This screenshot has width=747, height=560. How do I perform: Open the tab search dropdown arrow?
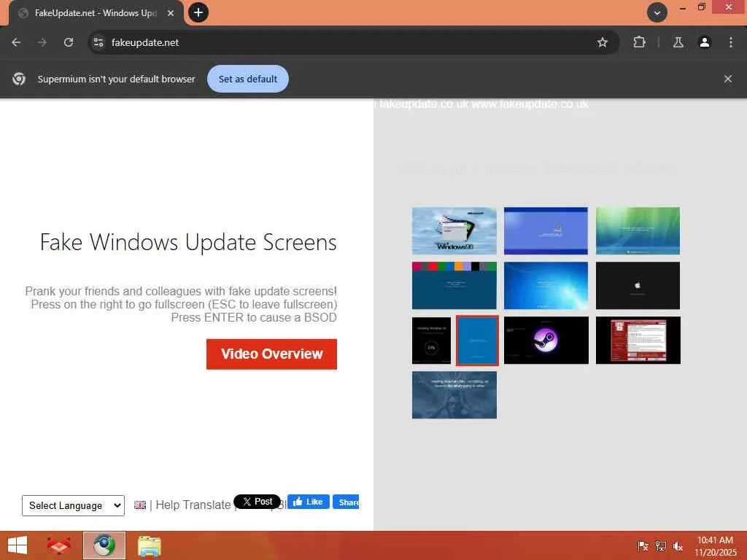(657, 13)
